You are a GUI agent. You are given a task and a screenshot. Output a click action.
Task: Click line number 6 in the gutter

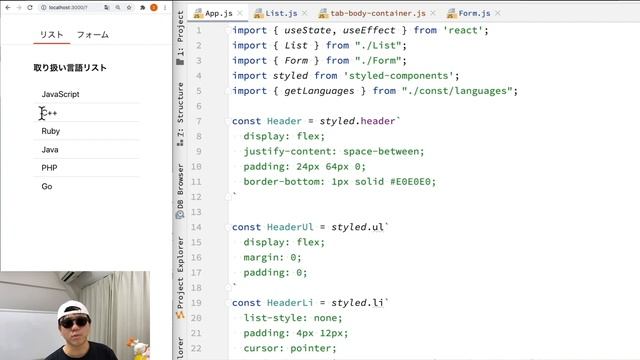click(199, 106)
